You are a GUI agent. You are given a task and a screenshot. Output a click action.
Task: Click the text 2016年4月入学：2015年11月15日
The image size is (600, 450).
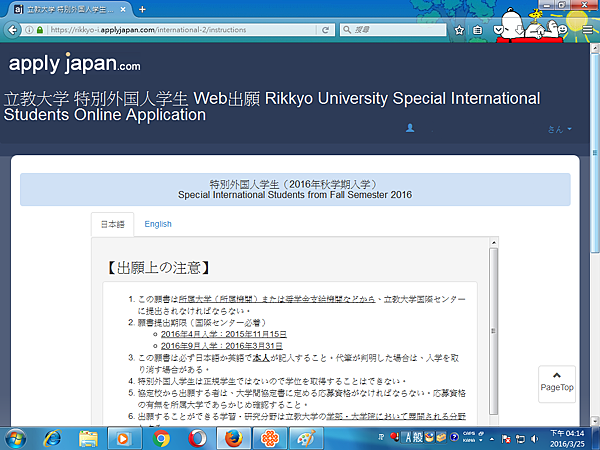[224, 334]
